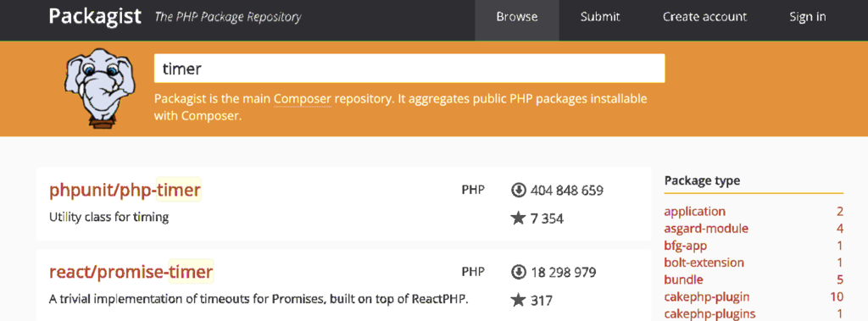Open the Submit page

pyautogui.click(x=600, y=17)
